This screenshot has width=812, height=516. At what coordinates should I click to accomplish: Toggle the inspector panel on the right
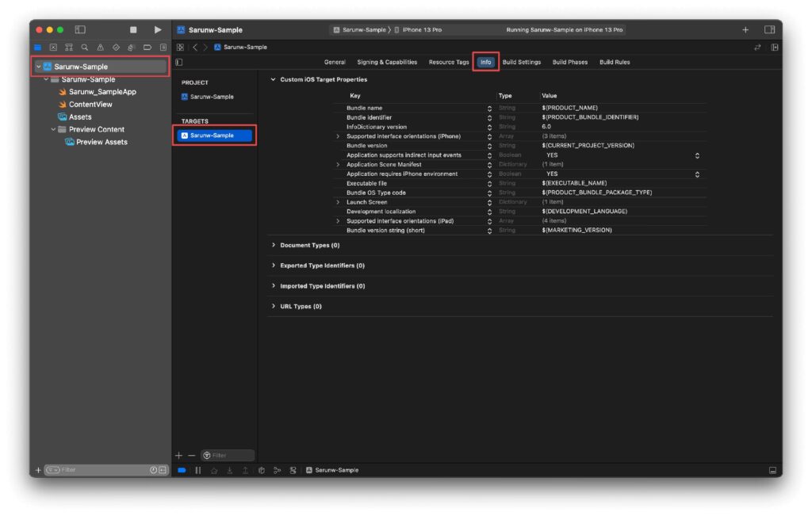click(769, 29)
